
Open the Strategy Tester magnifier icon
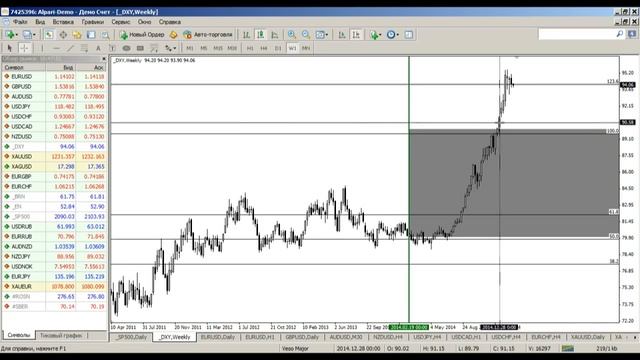(x=105, y=35)
